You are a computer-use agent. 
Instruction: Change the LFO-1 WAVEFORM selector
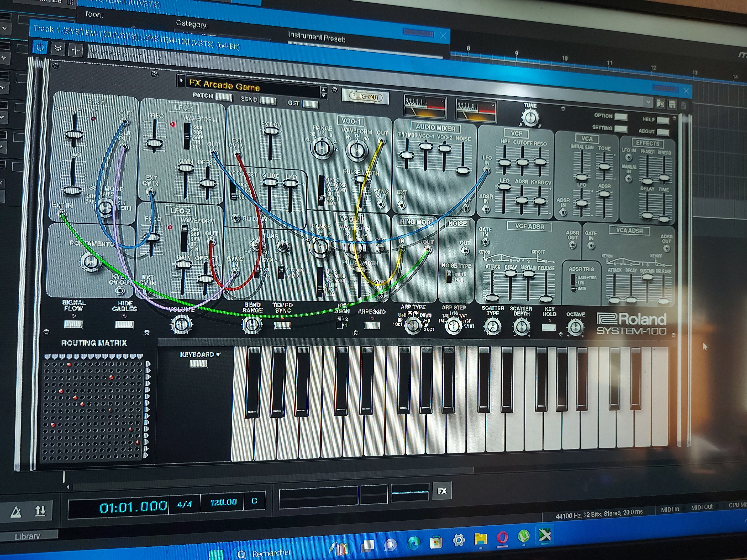[186, 136]
